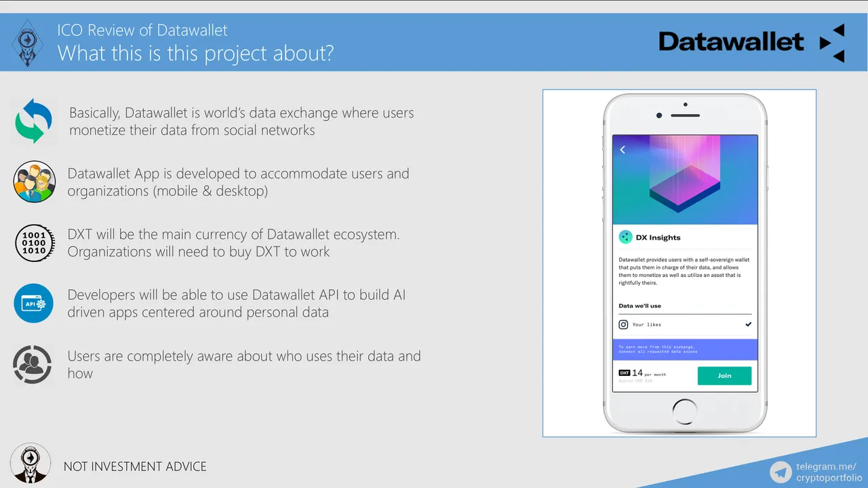Tap the blue connect data sources banner
The width and height of the screenshot is (868, 488).
tap(685, 350)
